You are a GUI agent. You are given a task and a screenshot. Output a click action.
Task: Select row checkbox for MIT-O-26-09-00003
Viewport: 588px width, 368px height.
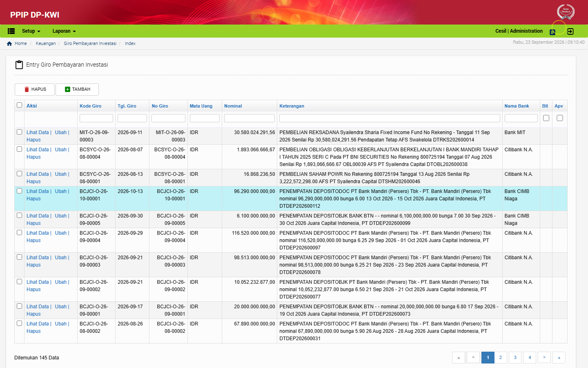(19, 132)
